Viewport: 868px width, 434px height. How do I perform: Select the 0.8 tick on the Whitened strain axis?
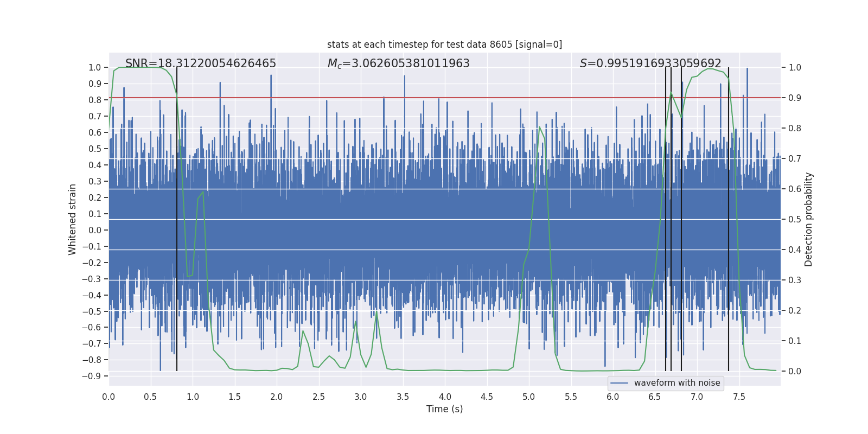pyautogui.click(x=95, y=100)
